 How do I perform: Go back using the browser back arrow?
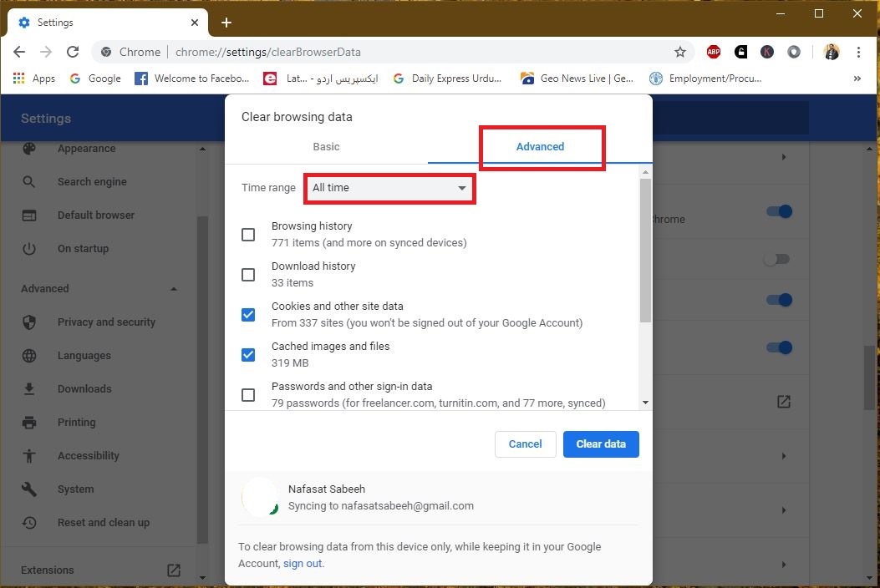tap(19, 52)
